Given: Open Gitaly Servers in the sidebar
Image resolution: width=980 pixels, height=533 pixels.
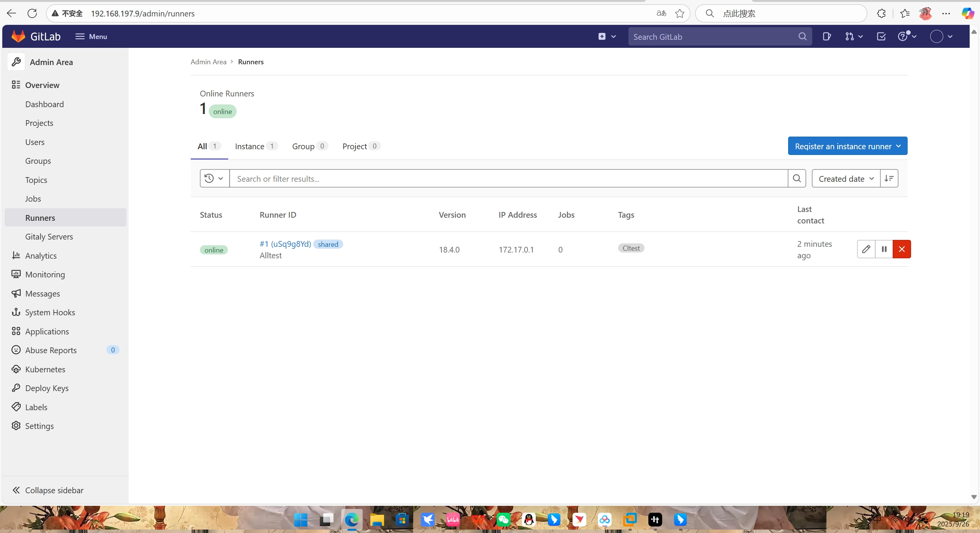Looking at the screenshot, I should [49, 236].
